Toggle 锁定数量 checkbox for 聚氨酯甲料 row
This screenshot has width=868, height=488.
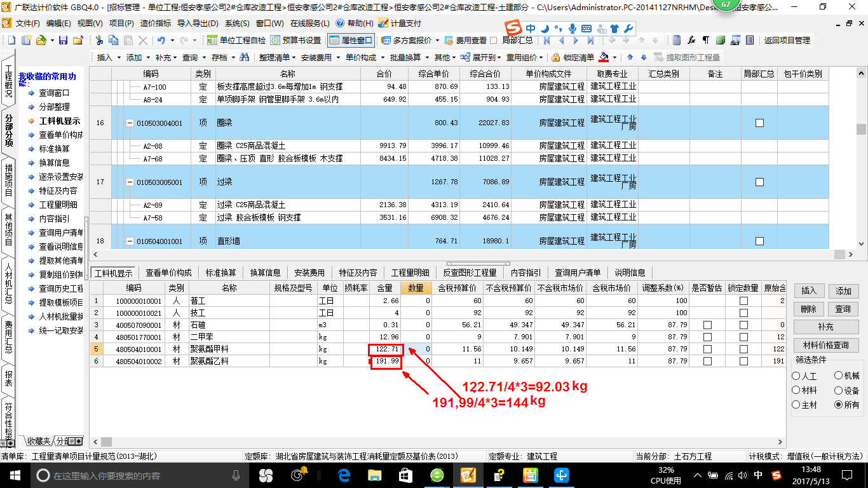click(743, 349)
